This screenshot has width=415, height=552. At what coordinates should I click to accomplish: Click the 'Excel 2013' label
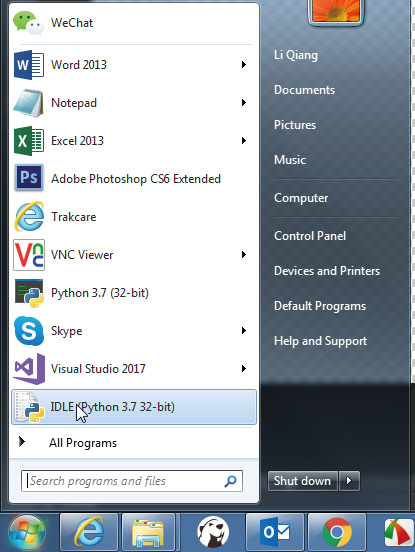click(77, 141)
